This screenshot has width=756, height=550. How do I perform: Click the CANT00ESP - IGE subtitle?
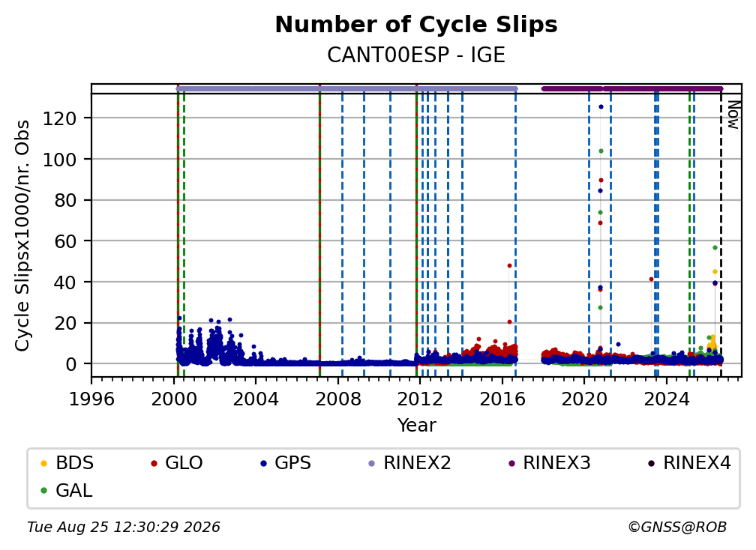point(416,55)
